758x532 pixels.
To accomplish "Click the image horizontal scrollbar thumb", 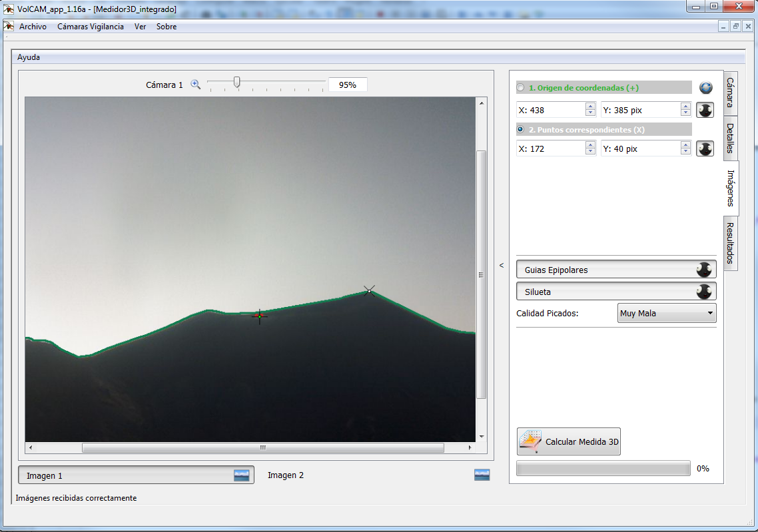I will pos(263,447).
